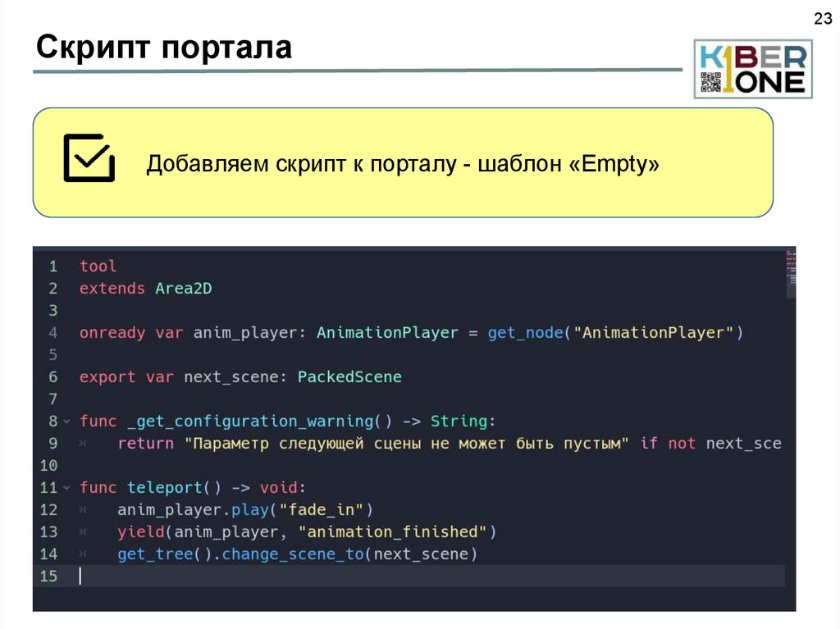The width and height of the screenshot is (840, 629).
Task: Click the QR code inside the logo
Action: [709, 82]
